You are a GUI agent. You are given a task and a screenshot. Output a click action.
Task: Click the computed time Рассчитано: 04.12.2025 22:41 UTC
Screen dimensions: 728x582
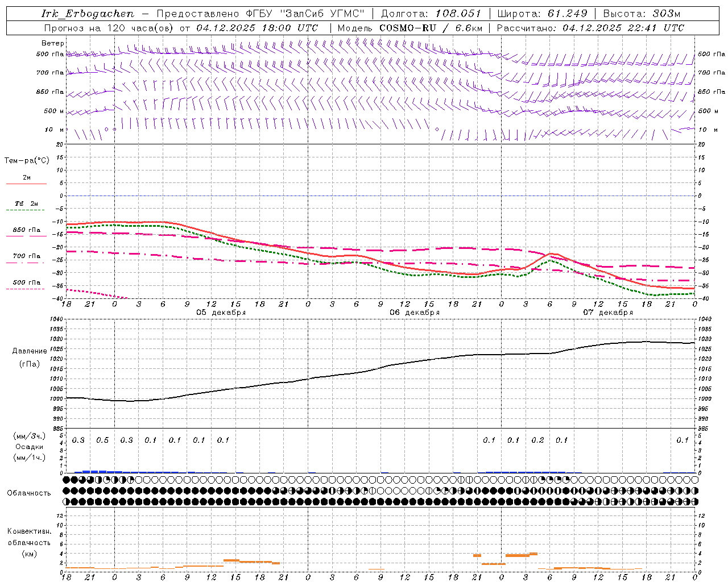[590, 28]
